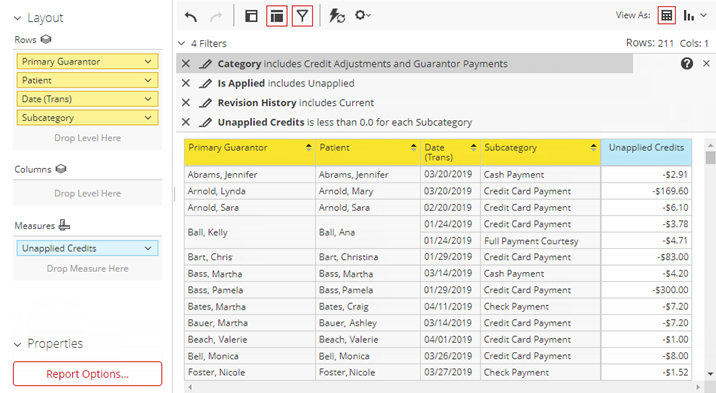
Task: Click the horizontal scrollbar left arrow
Action: [x=190, y=387]
